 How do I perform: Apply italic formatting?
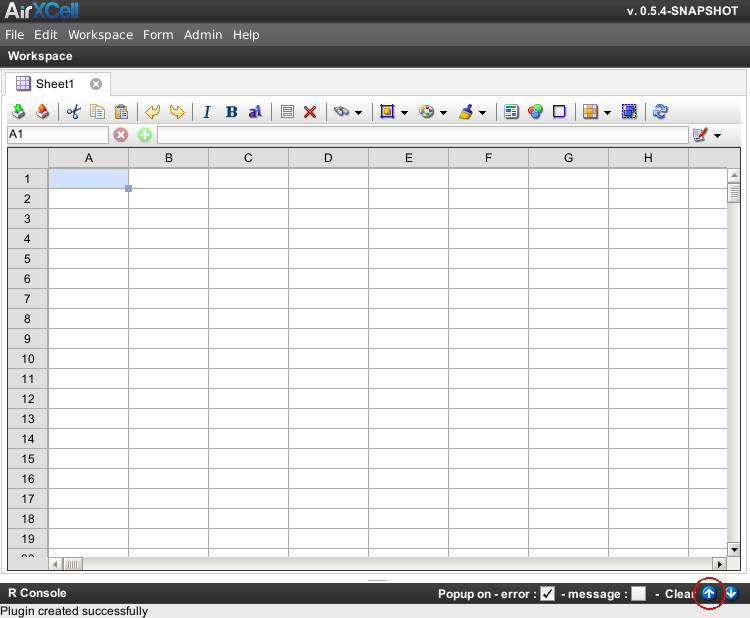click(207, 112)
